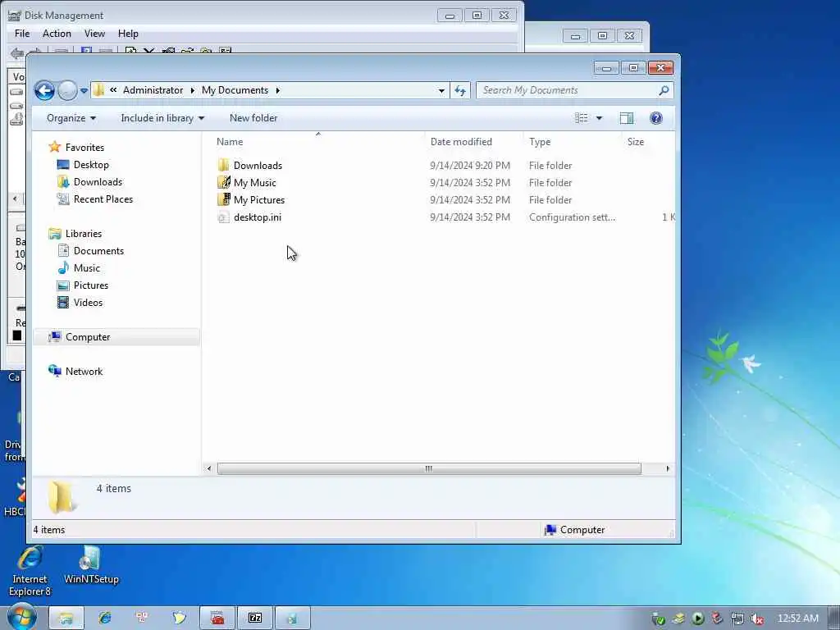Click the green play tray icon

coord(697,619)
